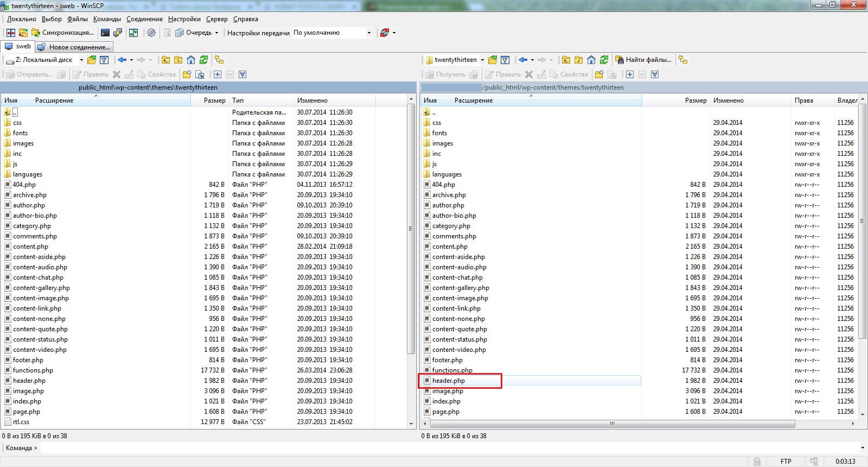
Task: Switch to the Новое соединение tab
Action: click(74, 47)
